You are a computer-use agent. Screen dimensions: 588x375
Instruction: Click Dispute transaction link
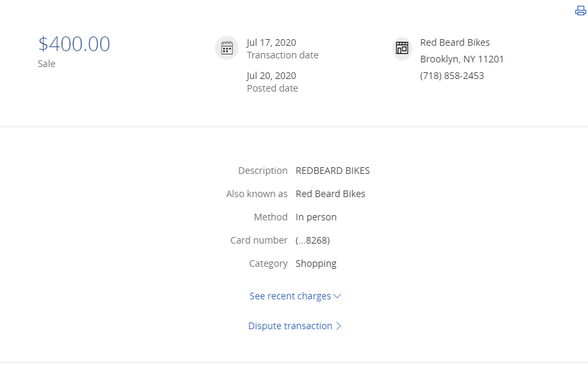(x=290, y=326)
